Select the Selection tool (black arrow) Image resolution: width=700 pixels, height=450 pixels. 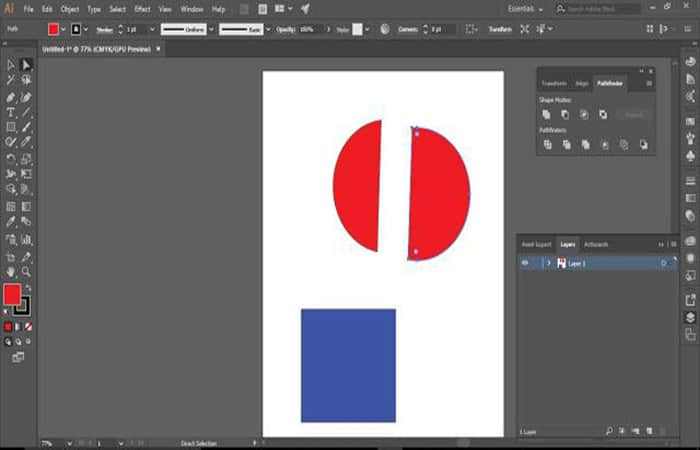pyautogui.click(x=11, y=65)
